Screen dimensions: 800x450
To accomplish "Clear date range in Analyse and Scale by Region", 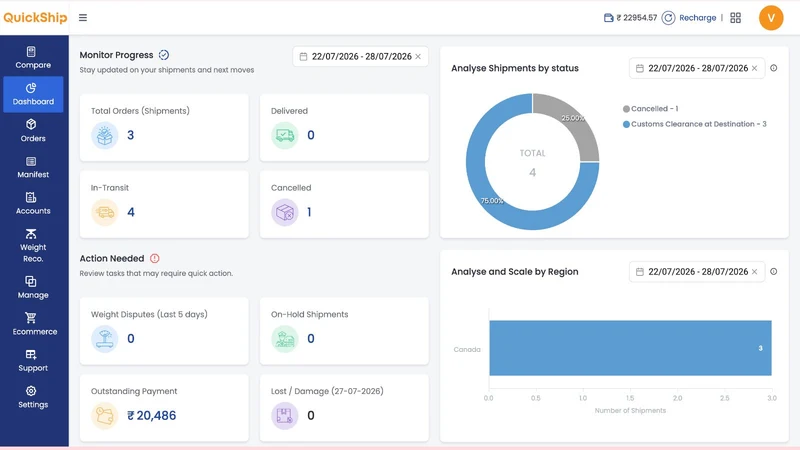I will click(x=755, y=272).
